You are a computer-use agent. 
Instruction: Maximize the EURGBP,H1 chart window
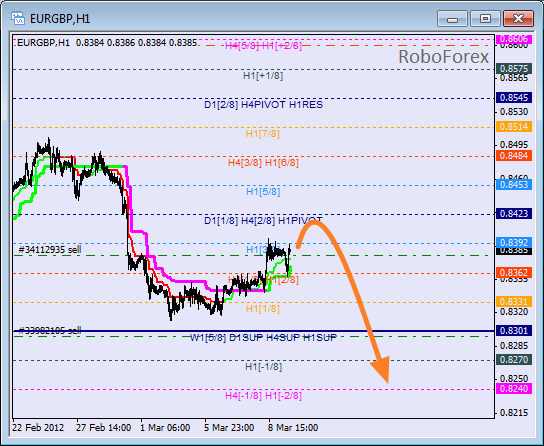[485, 18]
